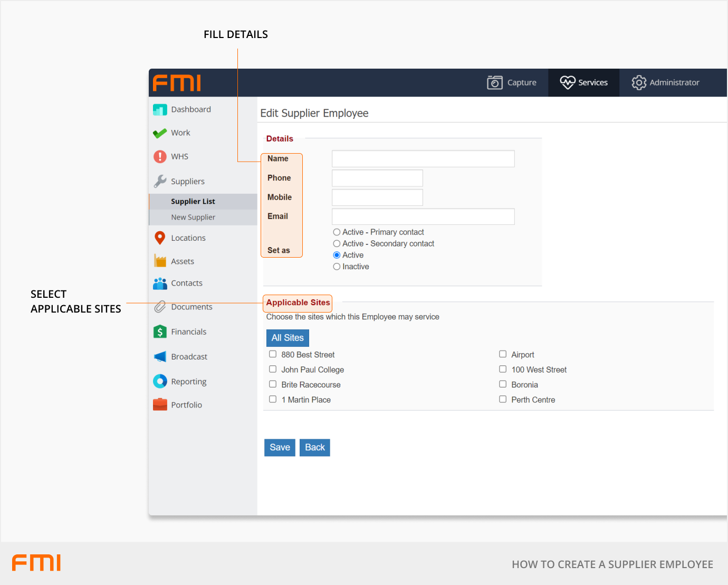
Task: Switch to the Capture tab
Action: pos(512,83)
